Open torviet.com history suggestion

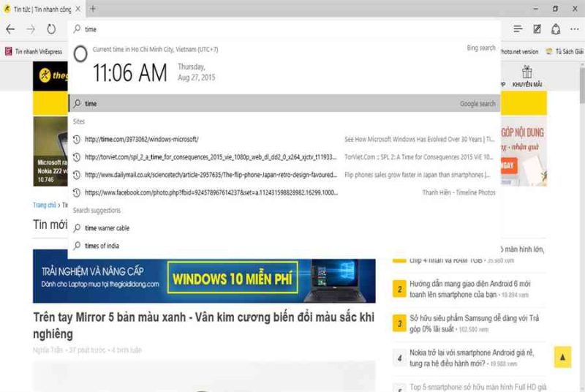pos(284,157)
